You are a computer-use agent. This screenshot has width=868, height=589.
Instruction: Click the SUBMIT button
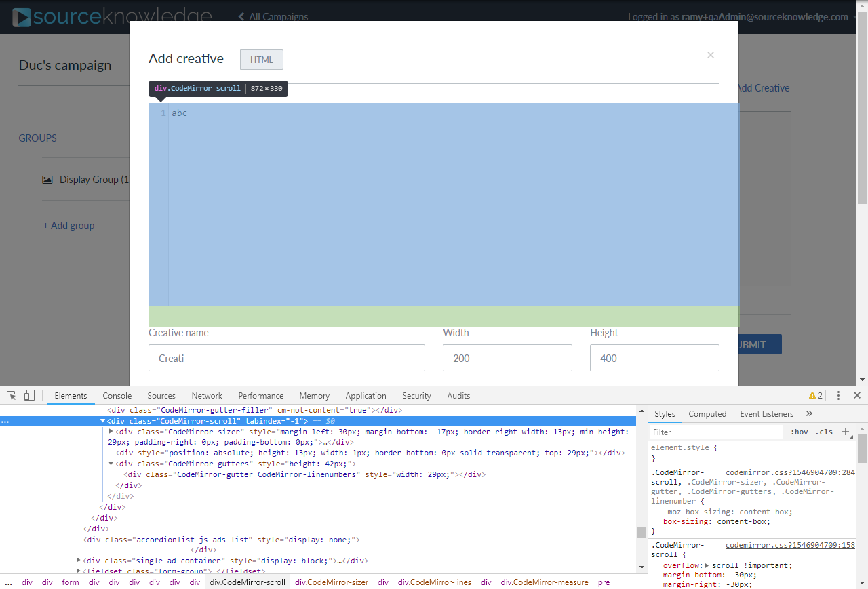(752, 344)
